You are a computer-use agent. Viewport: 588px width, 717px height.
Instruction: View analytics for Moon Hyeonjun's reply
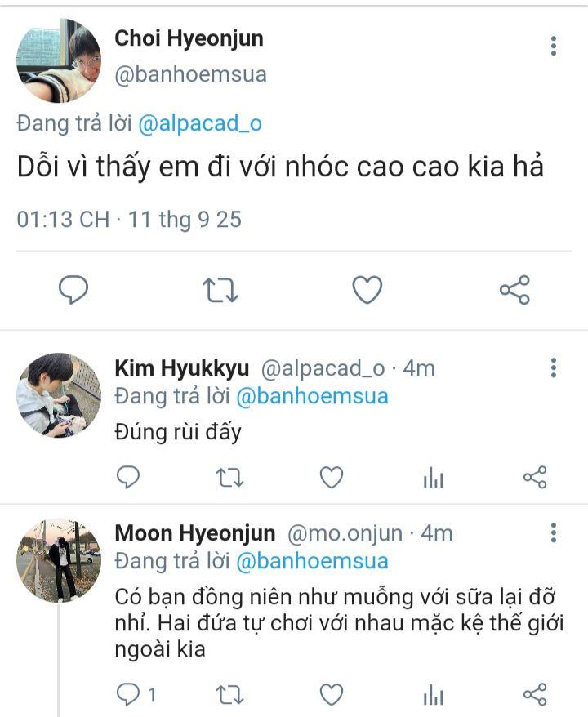433,695
